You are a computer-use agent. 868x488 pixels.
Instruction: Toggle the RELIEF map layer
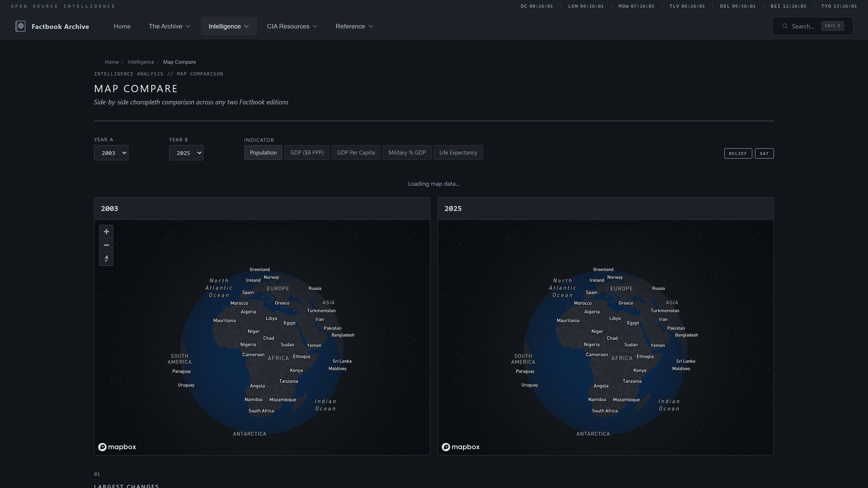[x=738, y=154]
